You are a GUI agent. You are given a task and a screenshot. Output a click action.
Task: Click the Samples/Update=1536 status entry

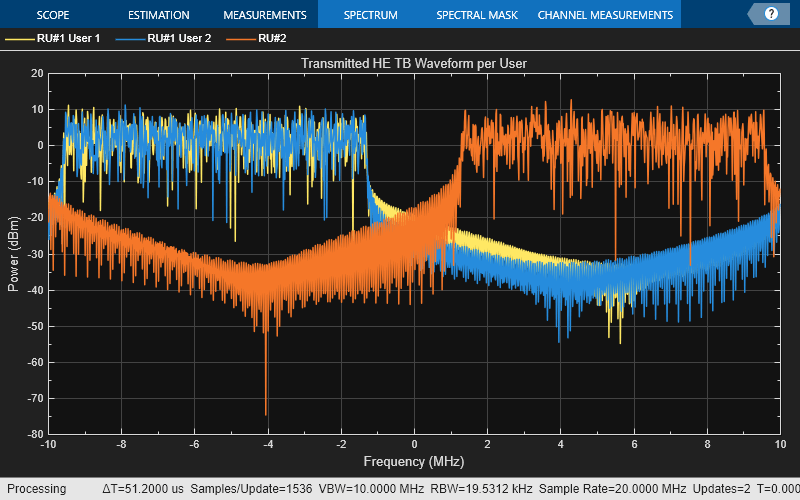click(x=251, y=489)
